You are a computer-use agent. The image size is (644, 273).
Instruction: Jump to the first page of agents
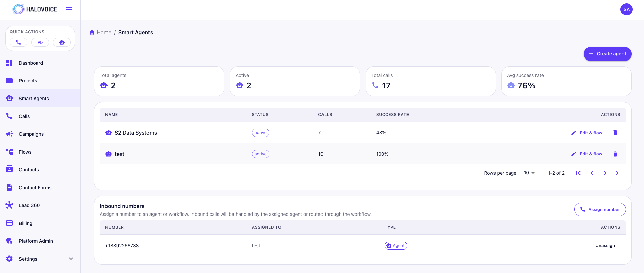578,173
